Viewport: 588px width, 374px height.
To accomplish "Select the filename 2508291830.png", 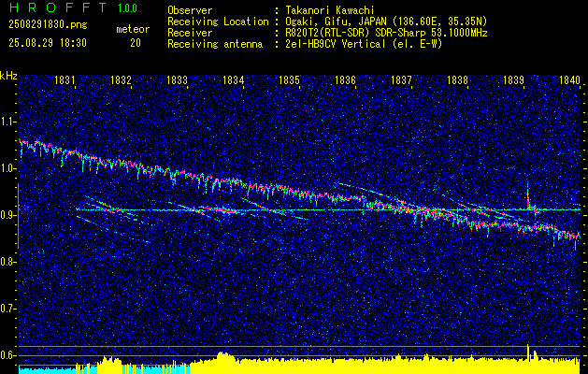I will coord(48,25).
